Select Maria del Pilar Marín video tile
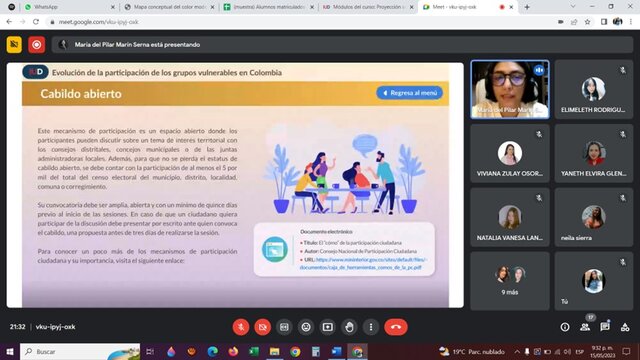This screenshot has height=360, width=640. click(x=509, y=89)
